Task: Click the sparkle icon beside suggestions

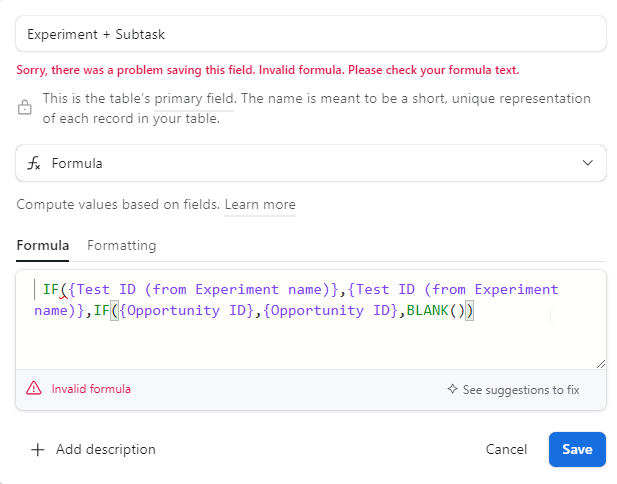Action: click(x=453, y=389)
